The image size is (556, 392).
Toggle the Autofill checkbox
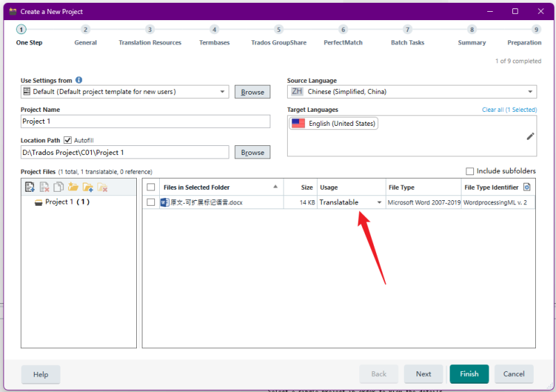click(x=68, y=140)
